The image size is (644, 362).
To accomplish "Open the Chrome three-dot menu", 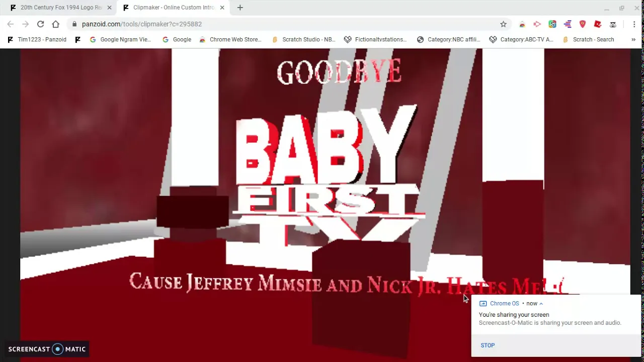I will (634, 24).
